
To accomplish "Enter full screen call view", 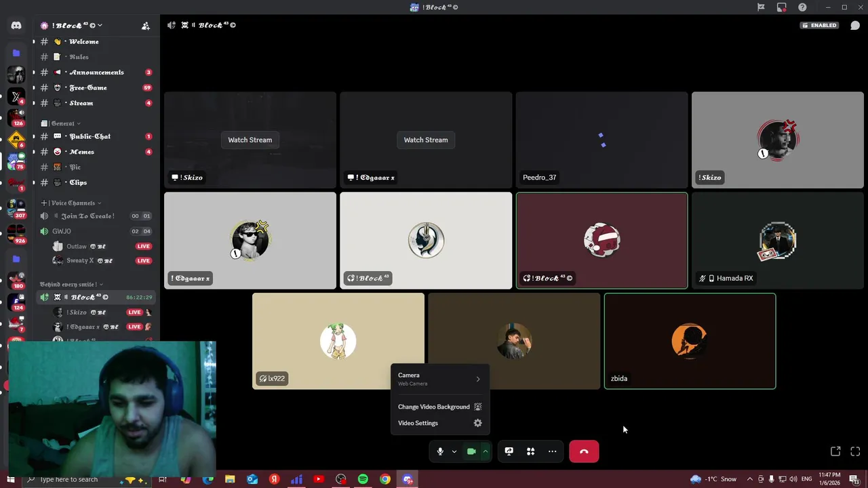I will (855, 451).
